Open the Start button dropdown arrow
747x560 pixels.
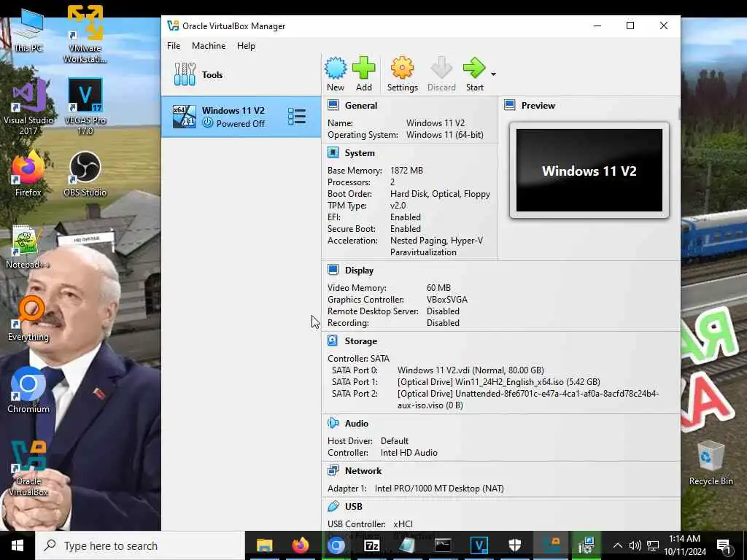pyautogui.click(x=494, y=74)
